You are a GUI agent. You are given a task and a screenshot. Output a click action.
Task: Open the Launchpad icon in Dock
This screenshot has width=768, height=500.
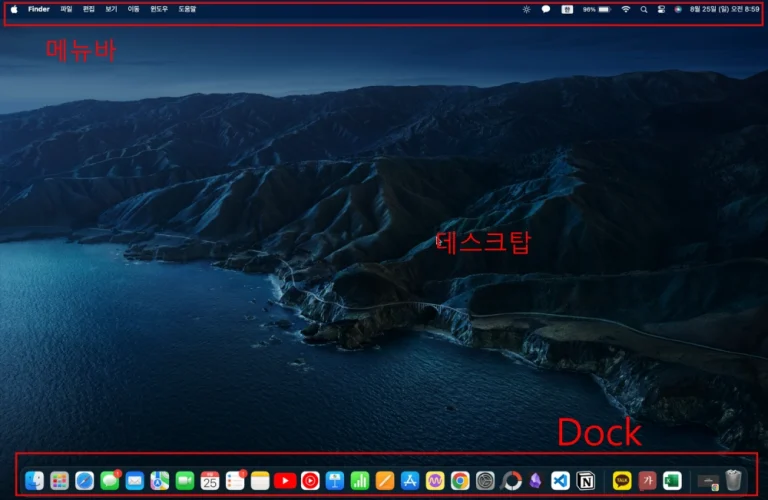tap(60, 481)
